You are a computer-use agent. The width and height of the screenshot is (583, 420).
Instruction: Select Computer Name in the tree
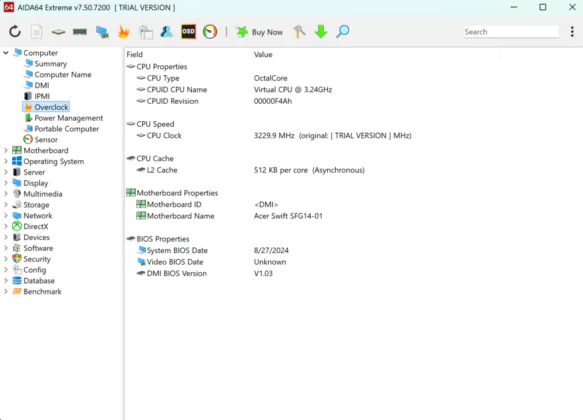(x=63, y=74)
